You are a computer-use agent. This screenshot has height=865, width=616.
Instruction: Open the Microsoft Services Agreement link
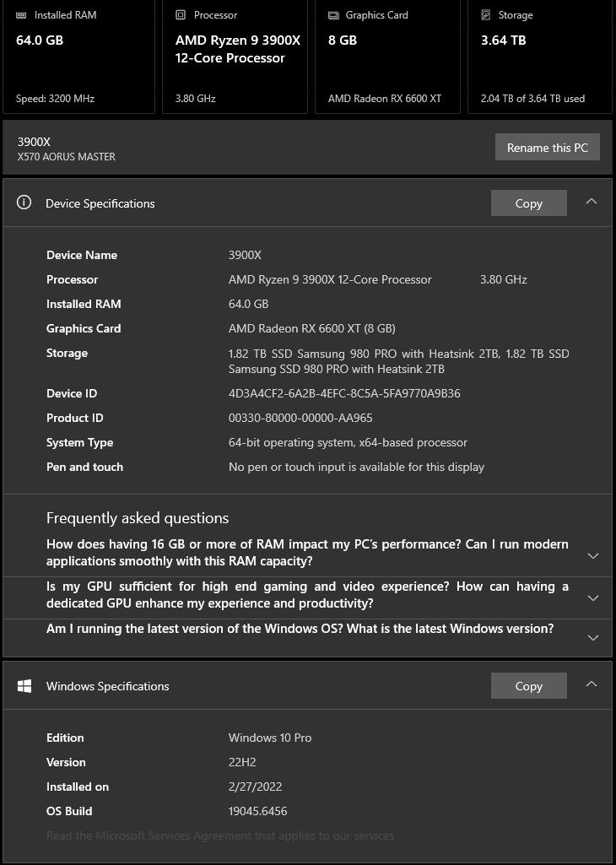(x=220, y=835)
